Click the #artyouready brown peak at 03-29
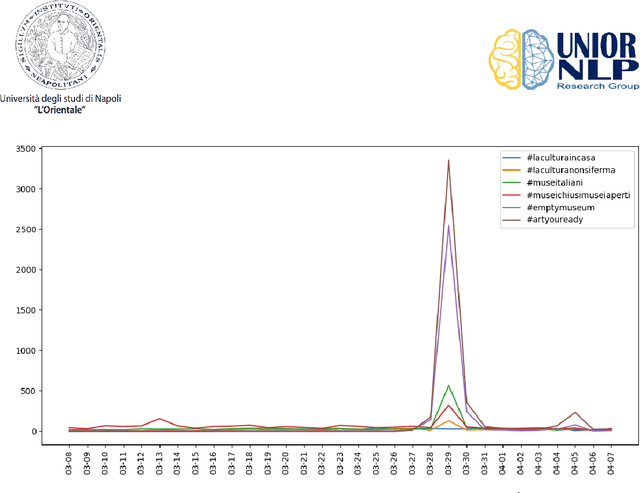Viewport: 640px width, 493px height. [x=448, y=162]
